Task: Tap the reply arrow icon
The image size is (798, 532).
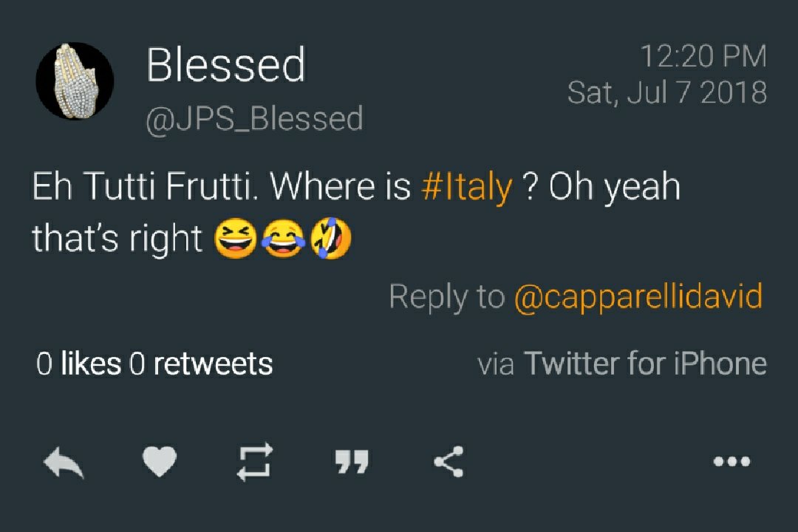Action: 64,463
